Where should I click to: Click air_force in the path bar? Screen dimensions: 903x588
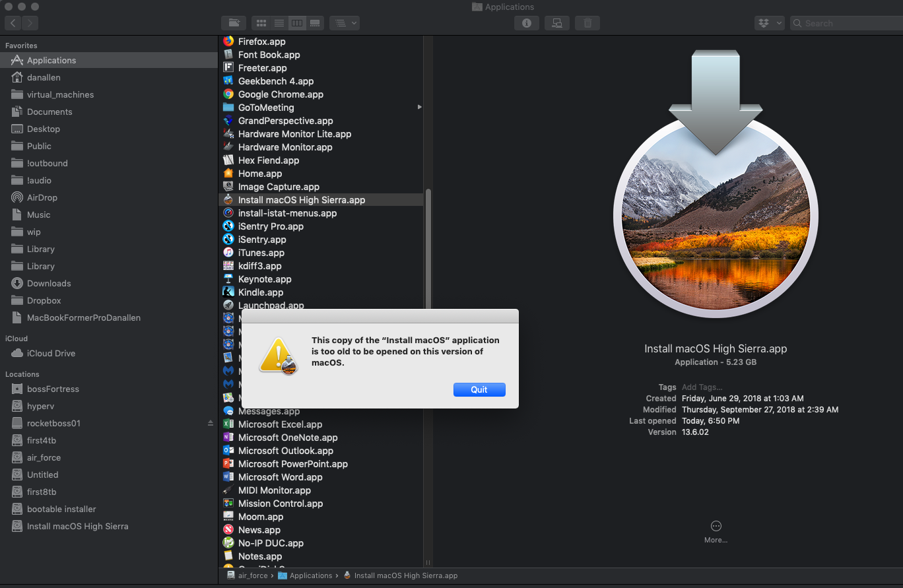(x=247, y=575)
